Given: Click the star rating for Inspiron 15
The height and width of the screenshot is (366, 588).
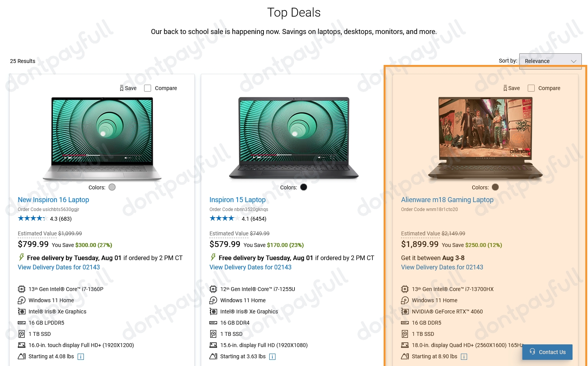Looking at the screenshot, I should point(222,218).
